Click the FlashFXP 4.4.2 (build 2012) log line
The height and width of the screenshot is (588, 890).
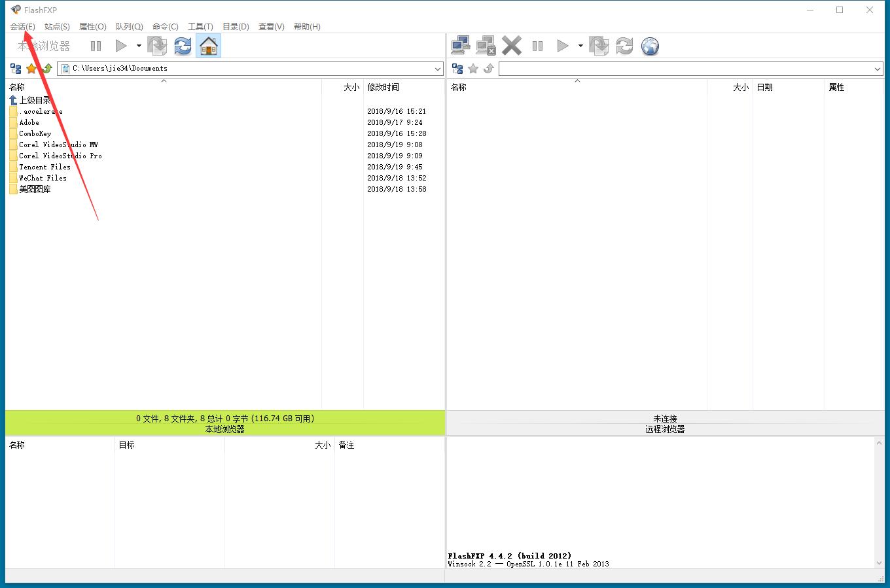[510, 556]
